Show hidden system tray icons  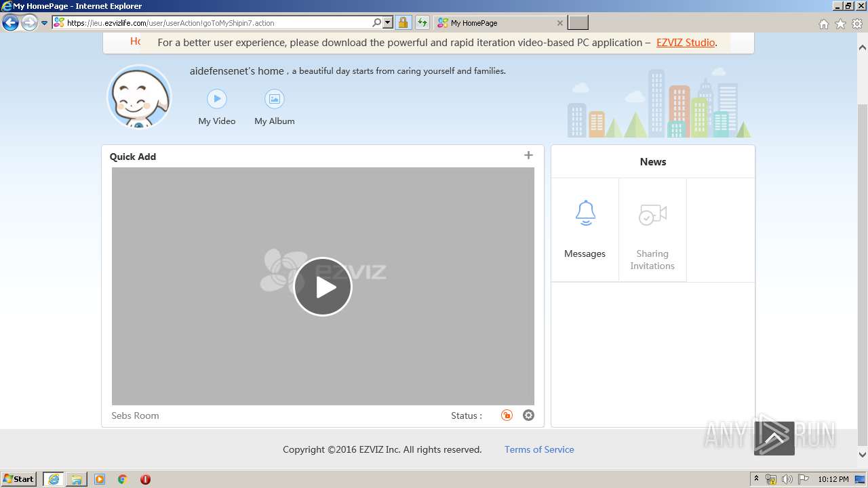(756, 479)
